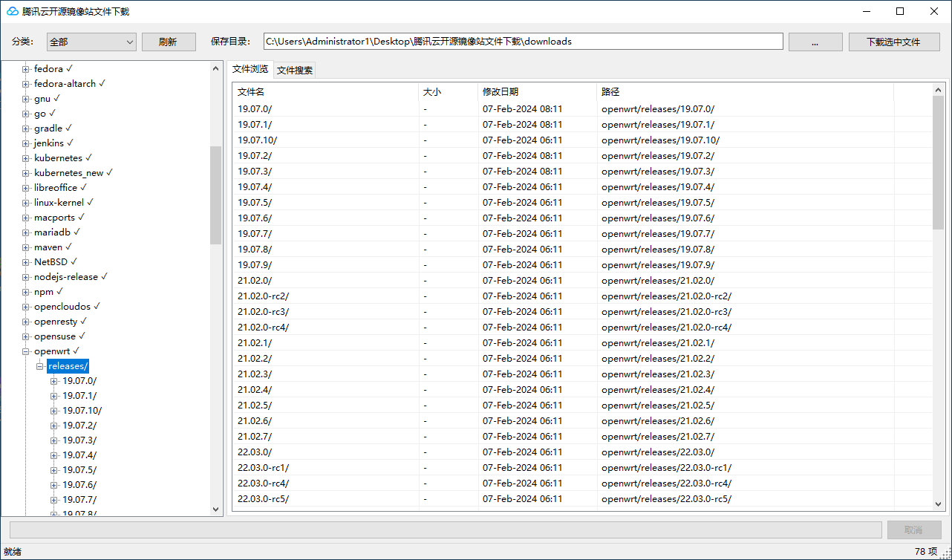
Task: Expand the fedora-altarch tree node
Action: pos(26,84)
